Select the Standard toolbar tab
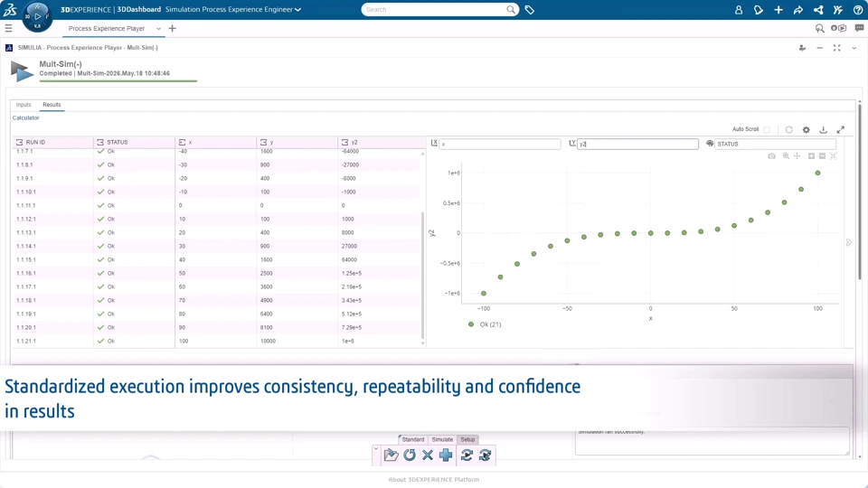This screenshot has height=488, width=868. [x=413, y=439]
